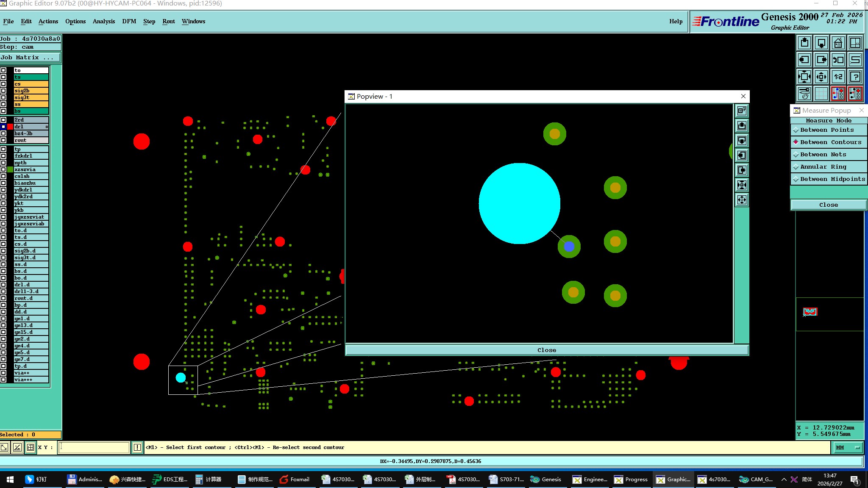
Task: Toggle the grid display icon
Action: [x=821, y=94]
